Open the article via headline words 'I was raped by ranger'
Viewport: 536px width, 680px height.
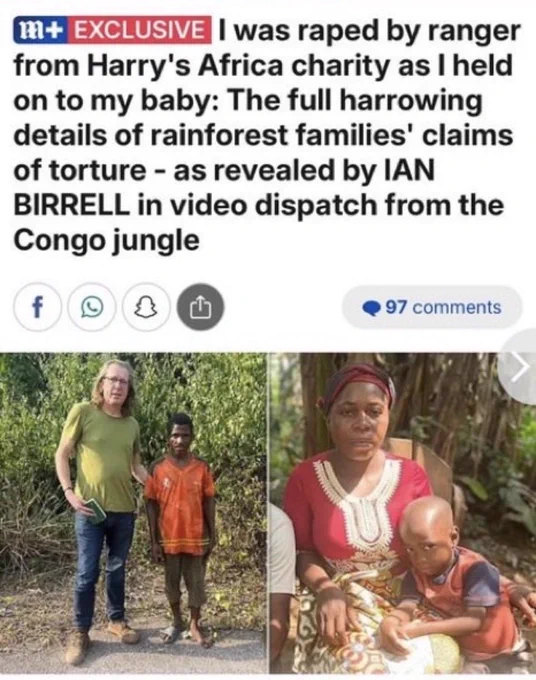(370, 30)
